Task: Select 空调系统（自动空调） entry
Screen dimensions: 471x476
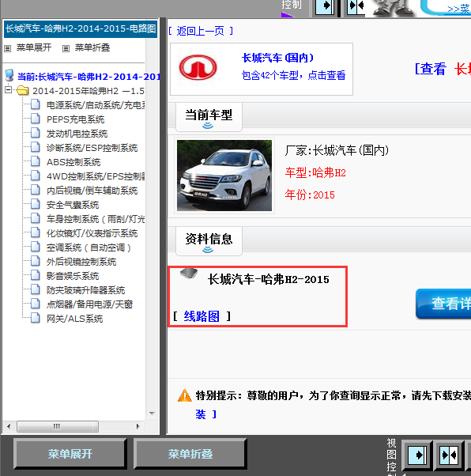Action: 89,247
